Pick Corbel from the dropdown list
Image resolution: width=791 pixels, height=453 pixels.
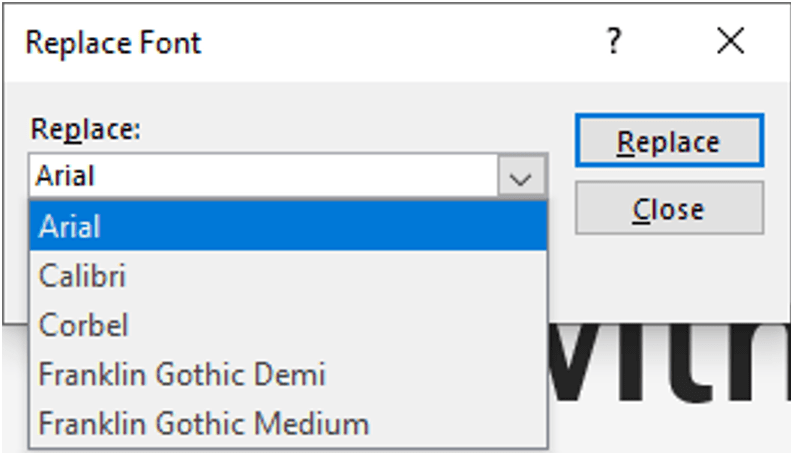click(x=83, y=325)
